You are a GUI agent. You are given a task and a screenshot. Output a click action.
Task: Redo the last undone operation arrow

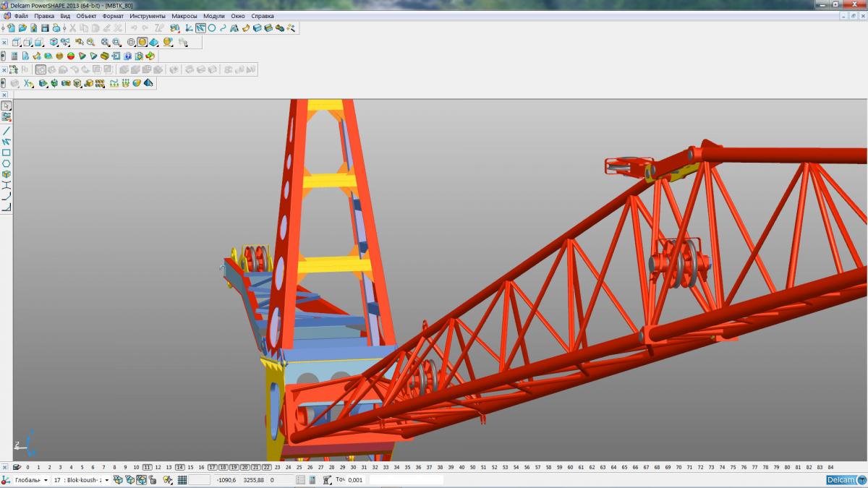[x=145, y=28]
